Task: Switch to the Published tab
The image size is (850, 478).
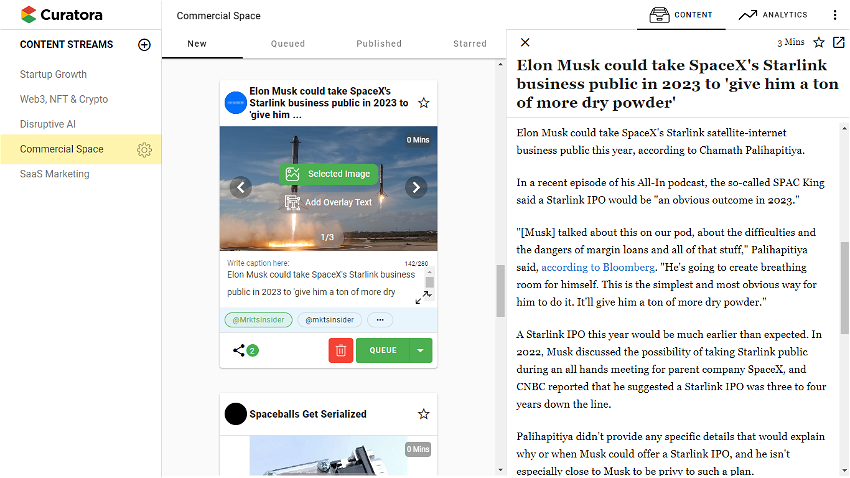Action: [x=379, y=44]
